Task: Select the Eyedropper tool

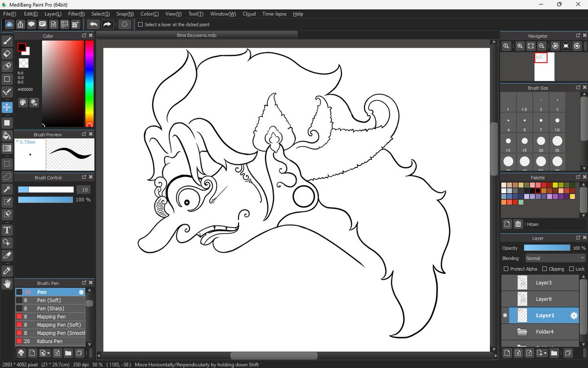Action: tap(7, 271)
